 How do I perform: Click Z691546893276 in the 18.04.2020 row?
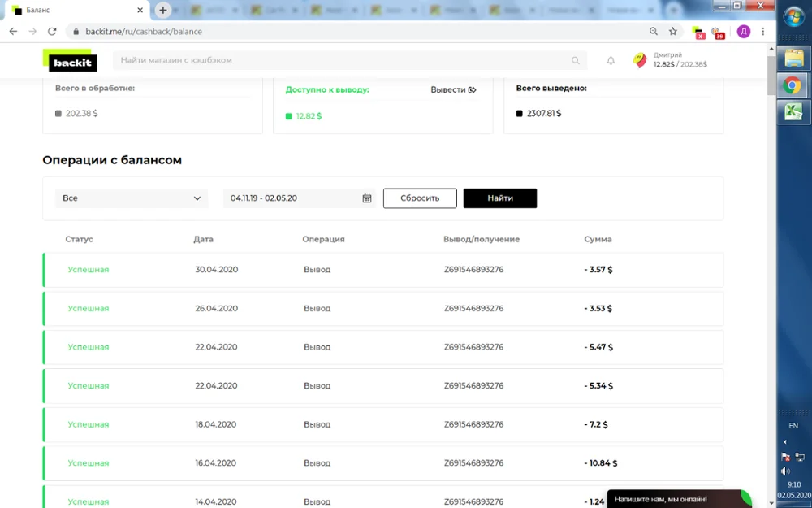click(474, 424)
